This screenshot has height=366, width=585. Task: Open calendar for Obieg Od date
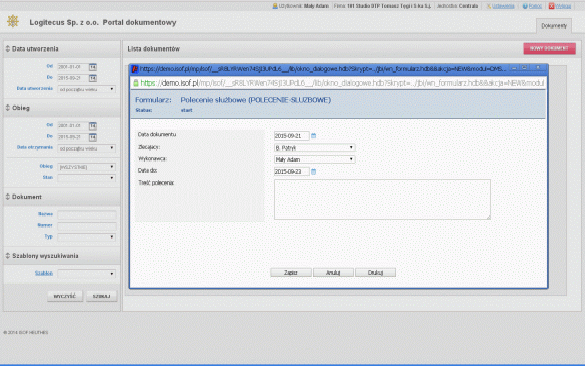tap(93, 126)
